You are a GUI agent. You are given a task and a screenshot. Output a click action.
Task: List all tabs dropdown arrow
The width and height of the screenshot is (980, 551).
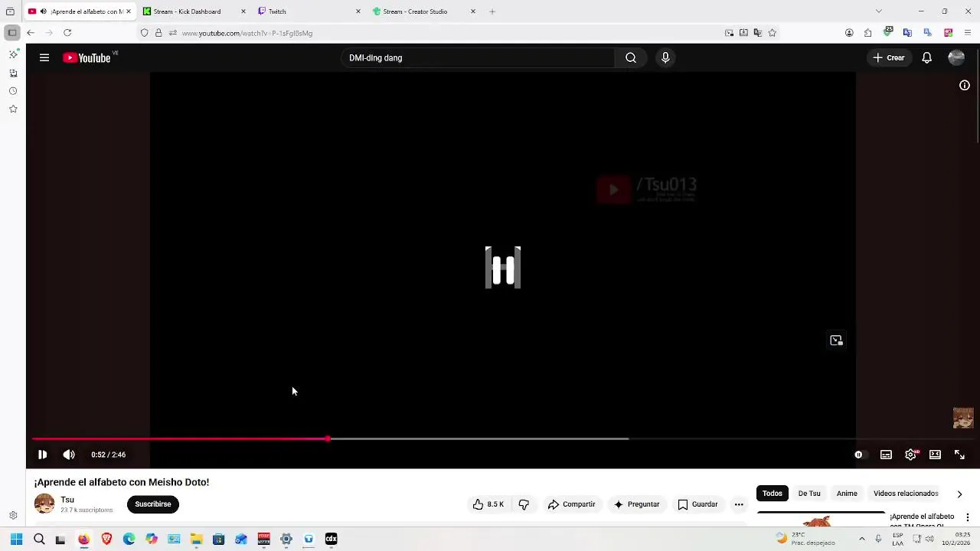point(878,11)
